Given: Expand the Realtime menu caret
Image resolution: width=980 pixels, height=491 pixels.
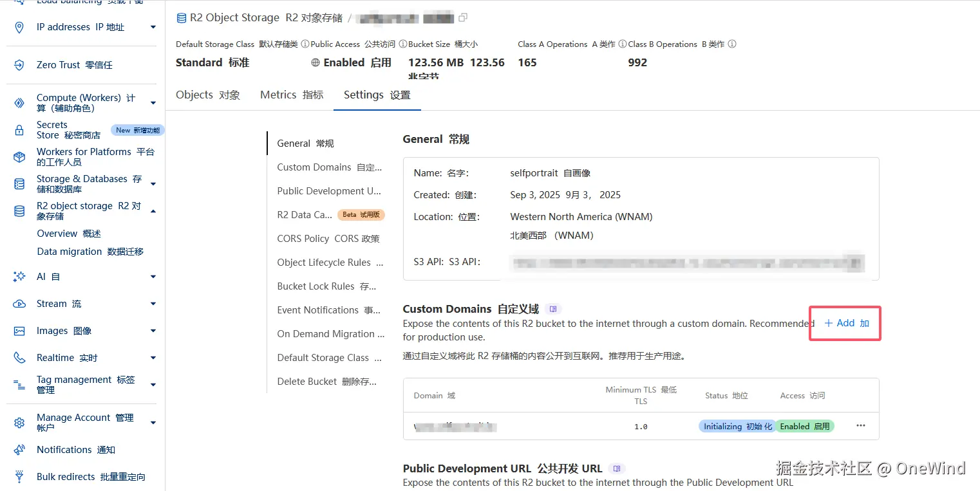Looking at the screenshot, I should [x=153, y=358].
